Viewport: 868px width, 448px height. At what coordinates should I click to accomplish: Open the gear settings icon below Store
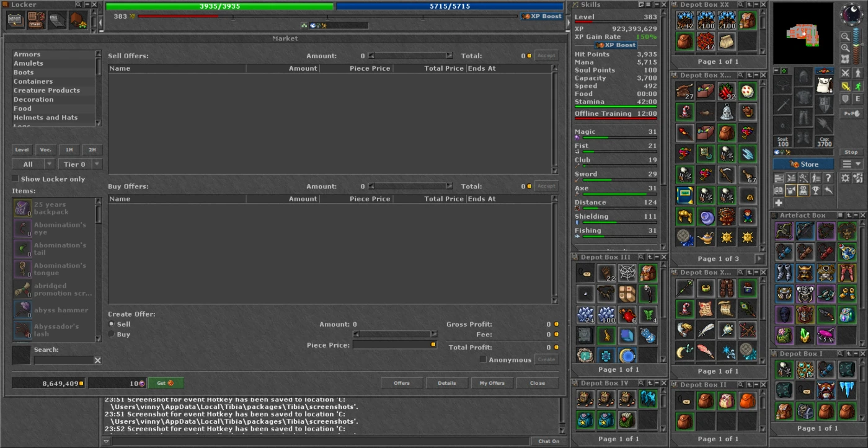pyautogui.click(x=845, y=178)
